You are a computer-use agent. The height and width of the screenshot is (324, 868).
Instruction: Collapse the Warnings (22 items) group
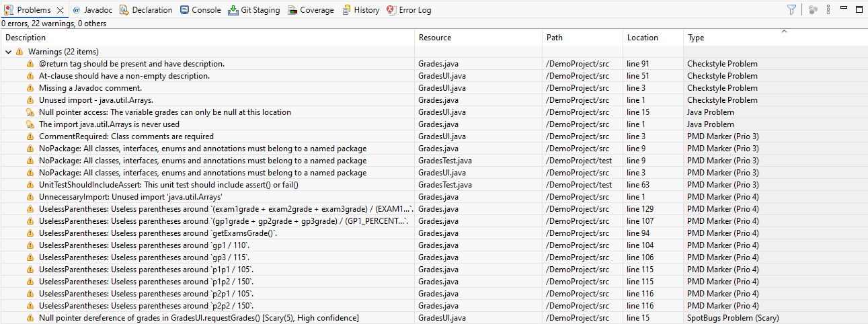point(8,52)
